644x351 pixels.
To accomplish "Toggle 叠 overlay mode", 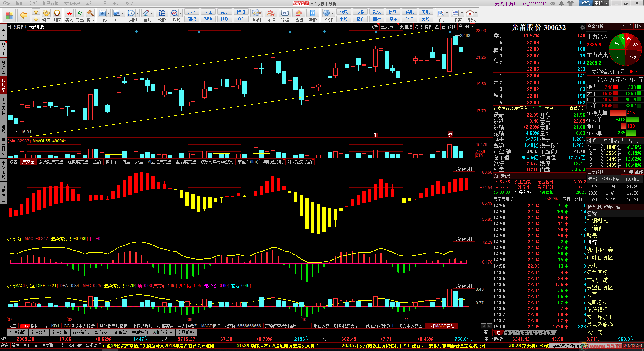I will click(437, 27).
